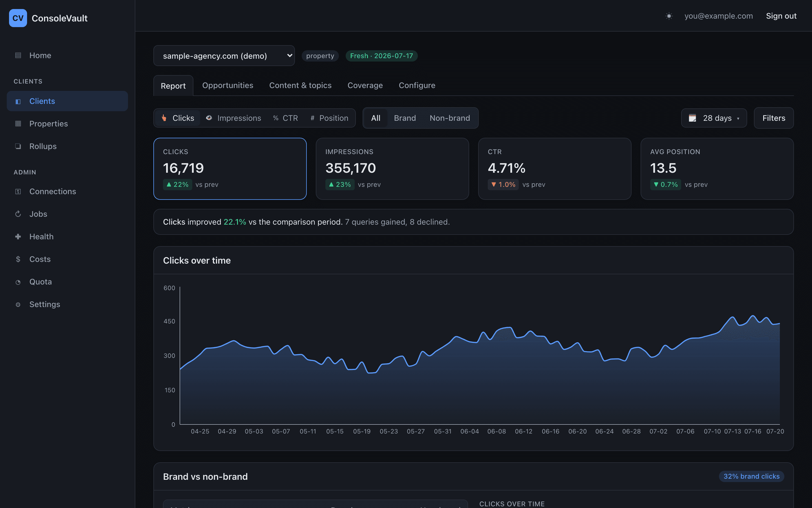Click the Settings gear icon
812x508 pixels.
click(x=18, y=305)
